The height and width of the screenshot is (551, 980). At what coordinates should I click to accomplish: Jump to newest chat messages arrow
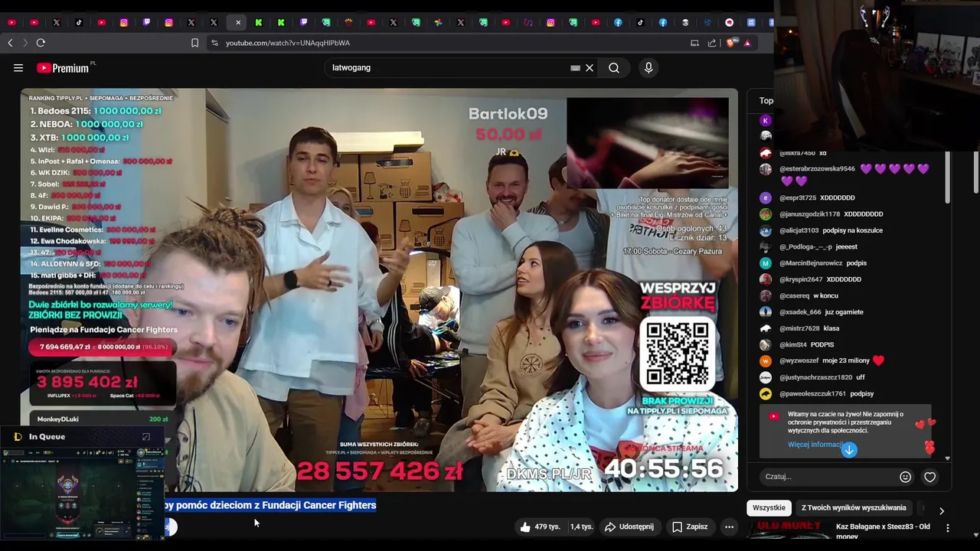pyautogui.click(x=849, y=449)
